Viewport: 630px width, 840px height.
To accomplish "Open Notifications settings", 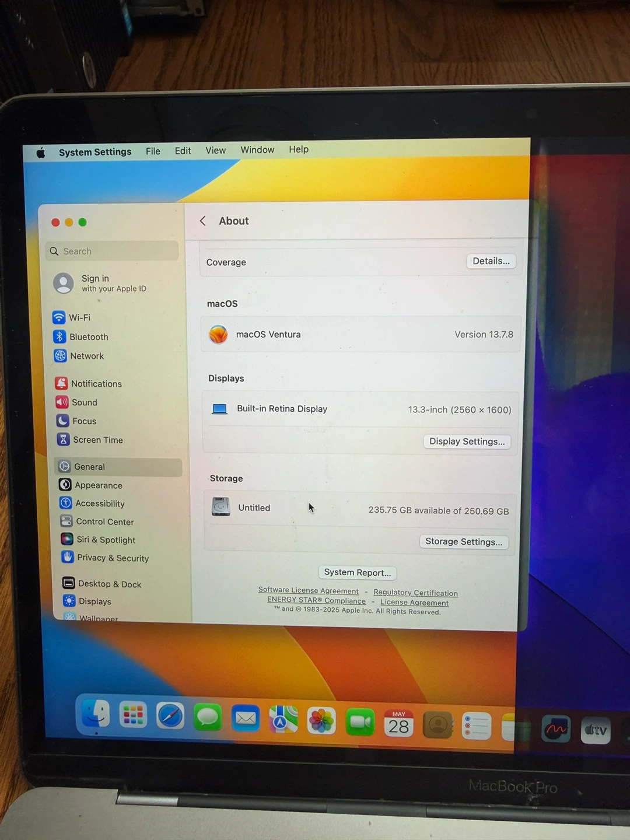I will [89, 383].
